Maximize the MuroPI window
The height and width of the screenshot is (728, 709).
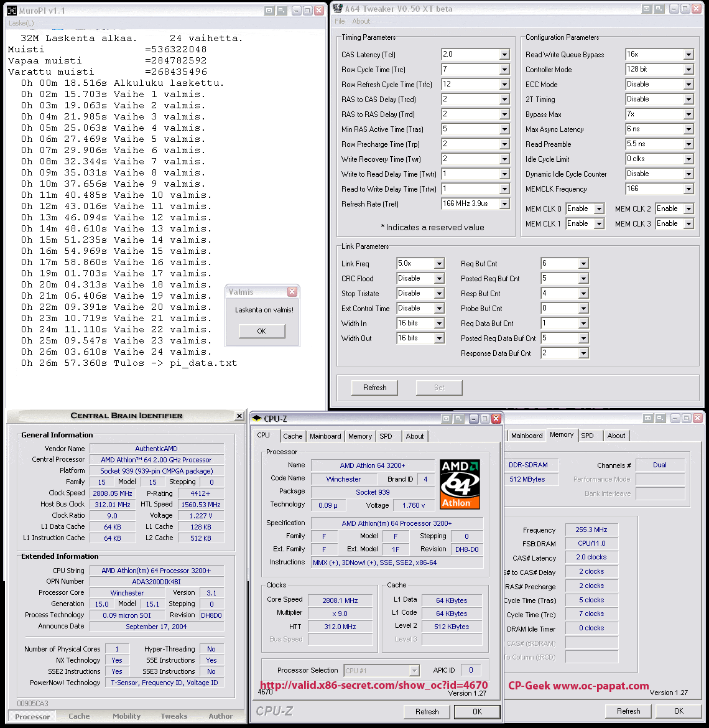tap(308, 10)
